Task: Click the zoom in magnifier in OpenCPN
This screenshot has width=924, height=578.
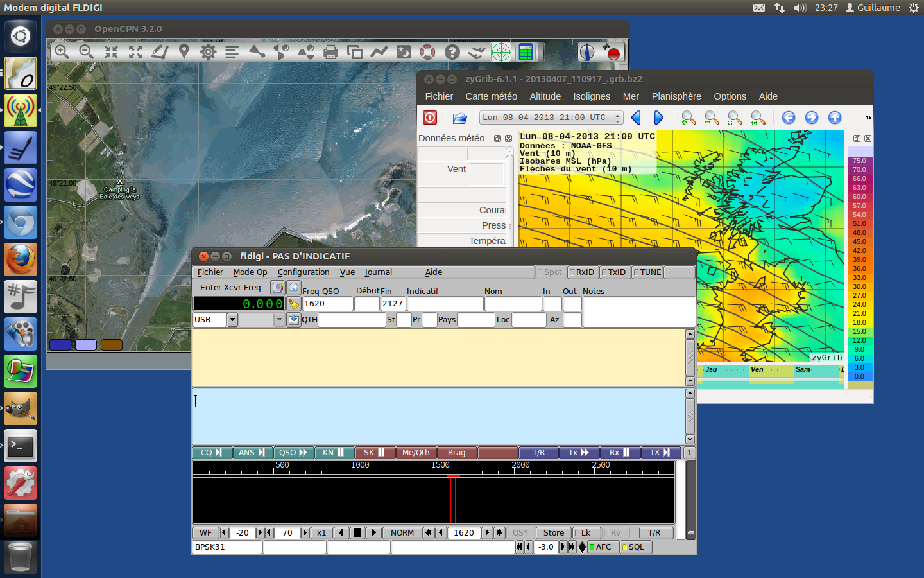Action: pos(62,52)
